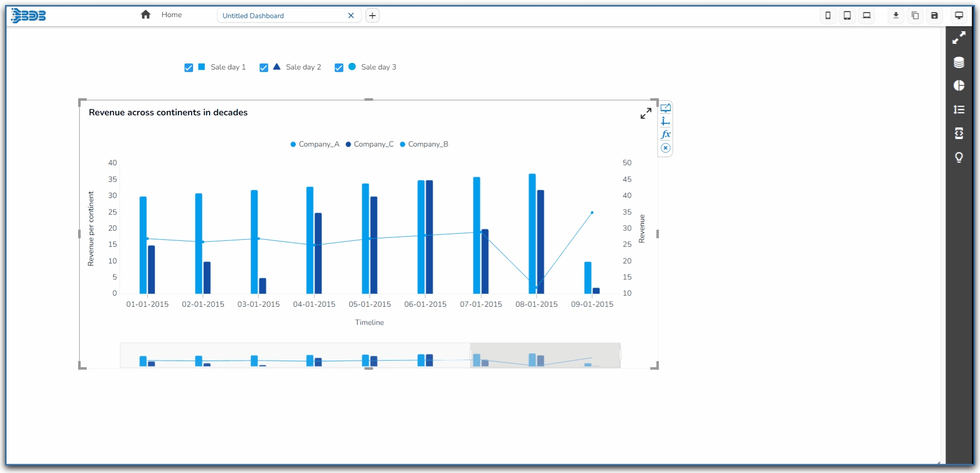Add a new dashboard tab
The image size is (980, 473).
[373, 16]
